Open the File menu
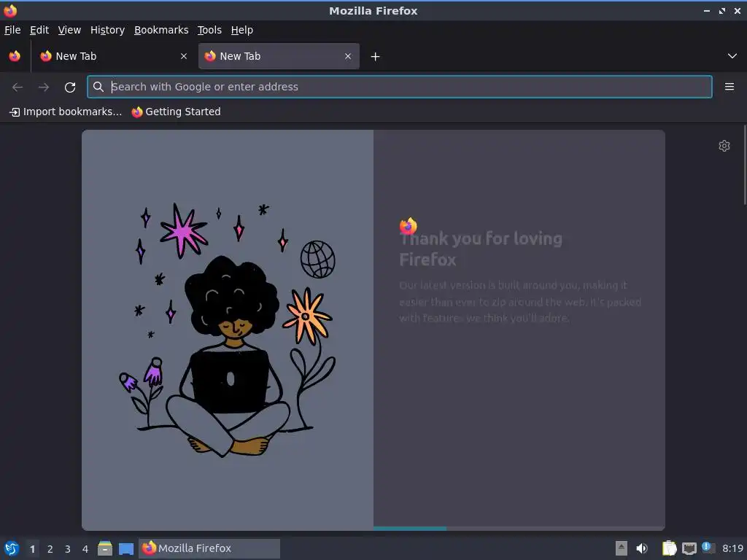Screen dimensions: 747x560 [x=12, y=30]
